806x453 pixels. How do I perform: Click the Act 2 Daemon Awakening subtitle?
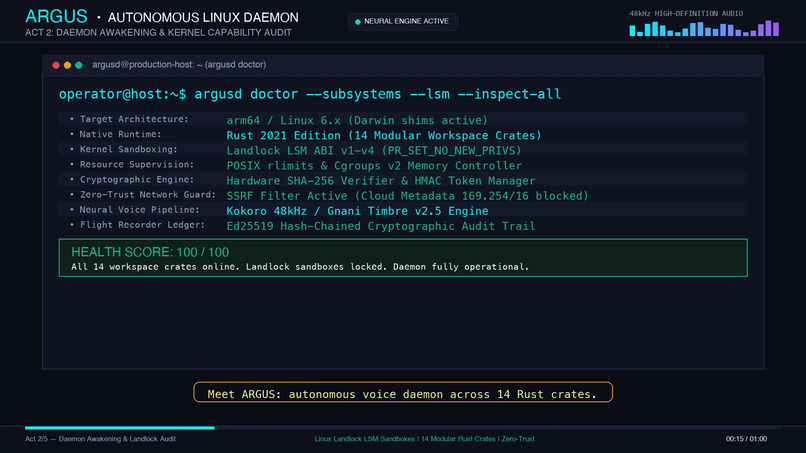pyautogui.click(x=158, y=32)
